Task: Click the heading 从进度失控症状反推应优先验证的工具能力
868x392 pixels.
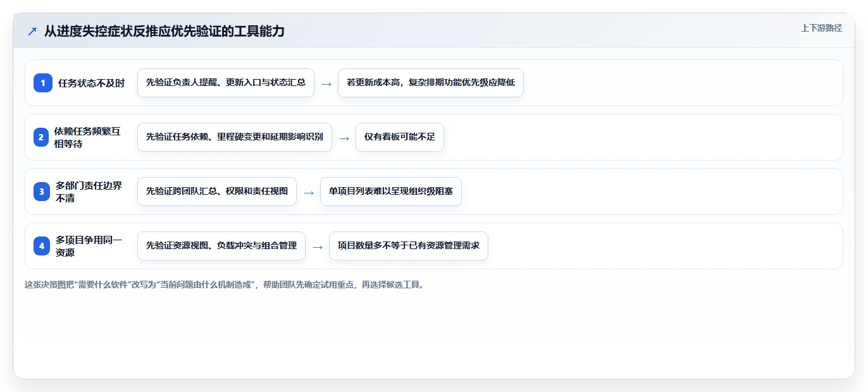Action: click(164, 31)
